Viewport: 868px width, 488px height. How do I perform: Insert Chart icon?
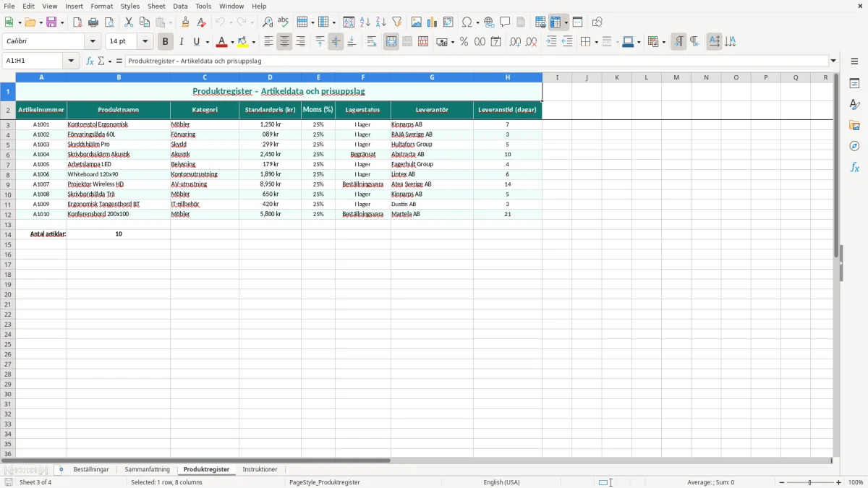433,22
